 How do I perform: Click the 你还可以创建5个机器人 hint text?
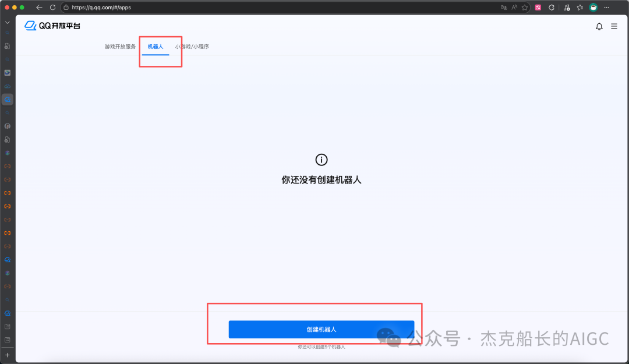[x=321, y=347]
